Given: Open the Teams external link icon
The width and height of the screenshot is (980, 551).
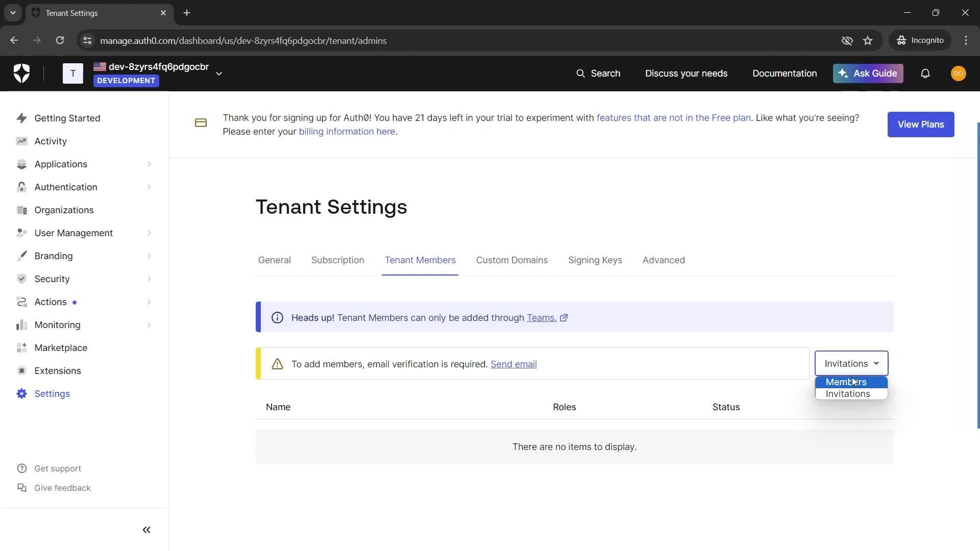Looking at the screenshot, I should (564, 318).
